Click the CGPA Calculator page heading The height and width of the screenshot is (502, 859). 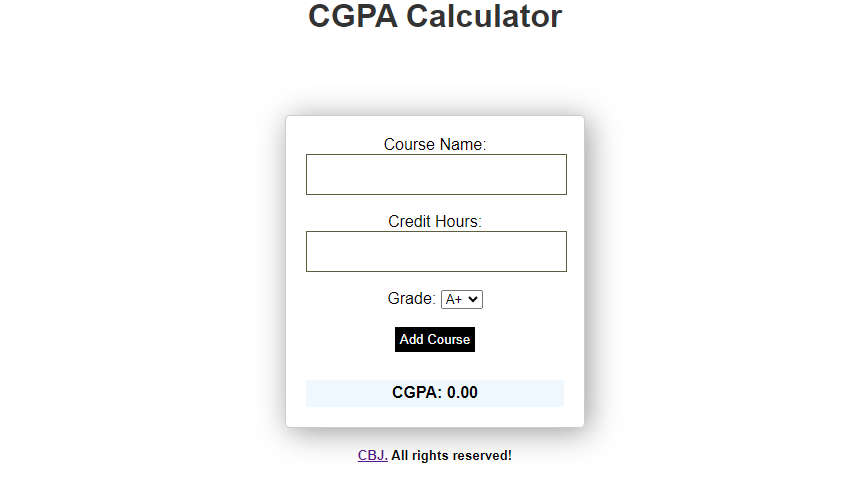(435, 16)
